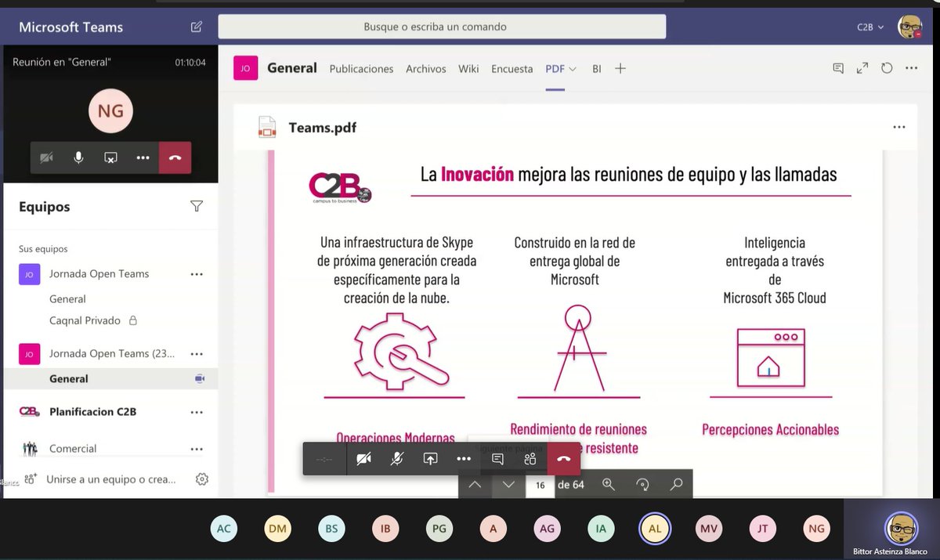Select the Planificacion C2B team
This screenshot has height=560, width=940.
tap(93, 412)
